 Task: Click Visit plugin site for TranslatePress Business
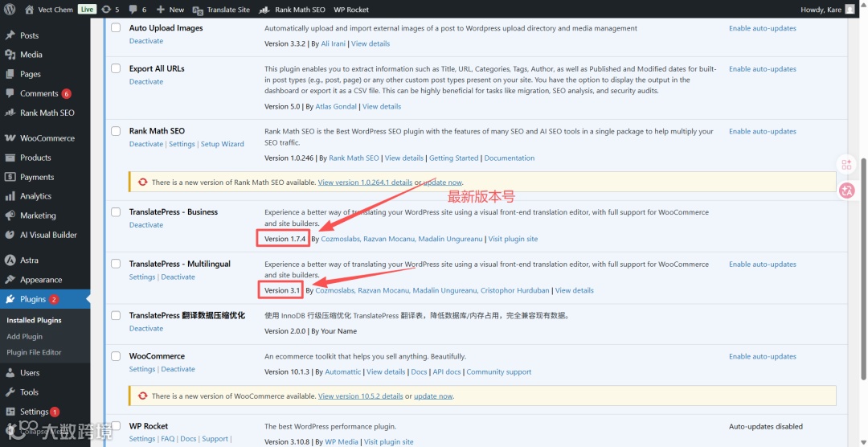coord(513,239)
